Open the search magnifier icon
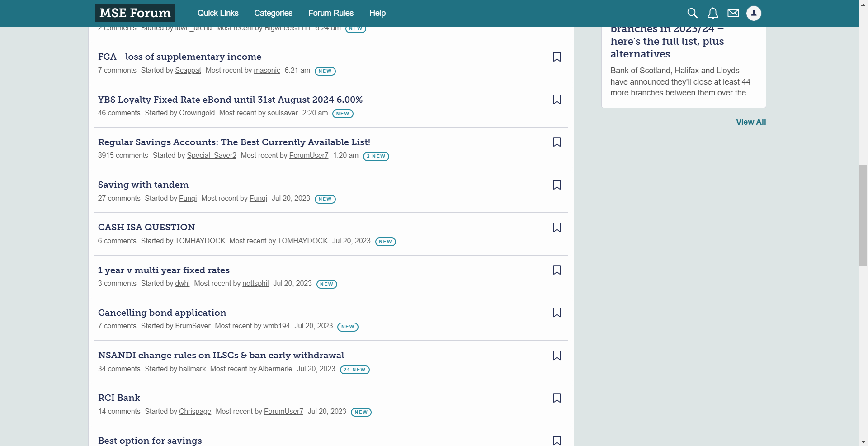Image resolution: width=868 pixels, height=446 pixels. point(692,13)
